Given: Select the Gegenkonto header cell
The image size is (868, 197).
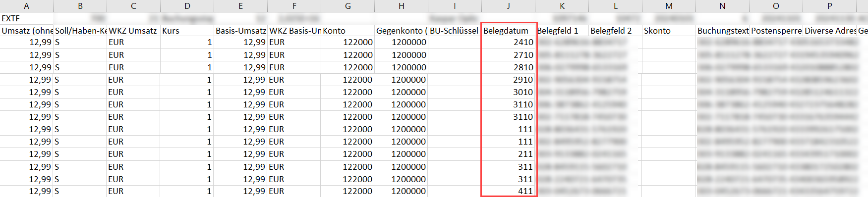Looking at the screenshot, I should 401,31.
